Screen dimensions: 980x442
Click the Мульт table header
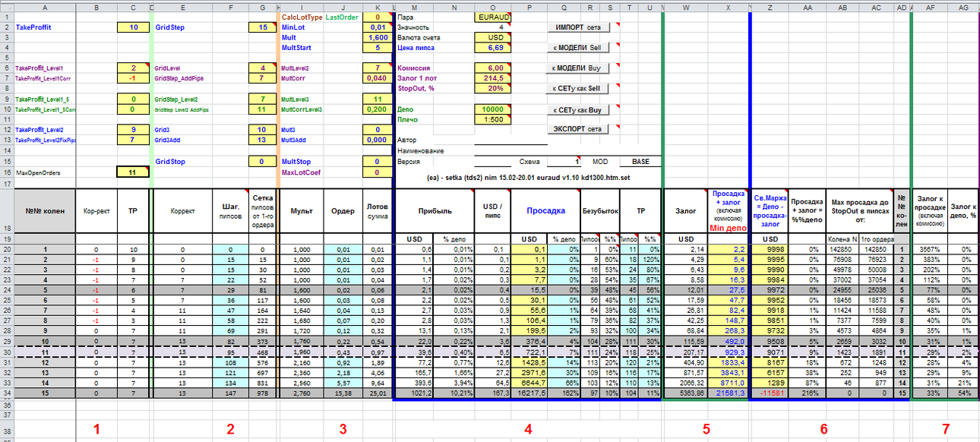point(302,210)
